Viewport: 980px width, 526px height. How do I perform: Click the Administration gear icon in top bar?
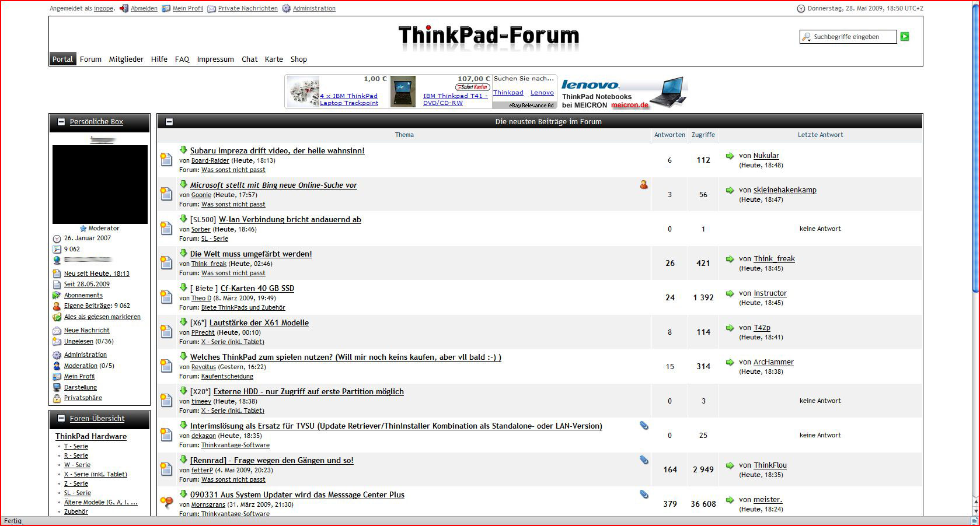tap(286, 9)
